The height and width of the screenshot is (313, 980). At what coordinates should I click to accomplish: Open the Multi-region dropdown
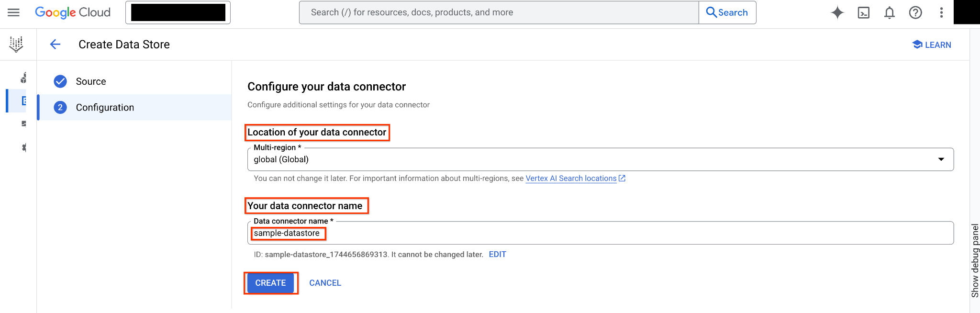(942, 159)
